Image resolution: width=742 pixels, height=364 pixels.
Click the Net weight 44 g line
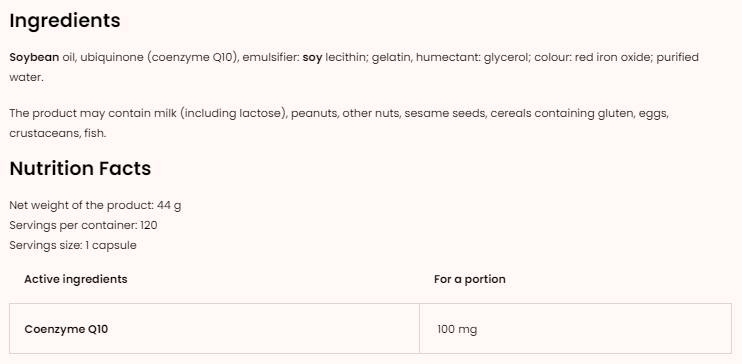click(95, 205)
